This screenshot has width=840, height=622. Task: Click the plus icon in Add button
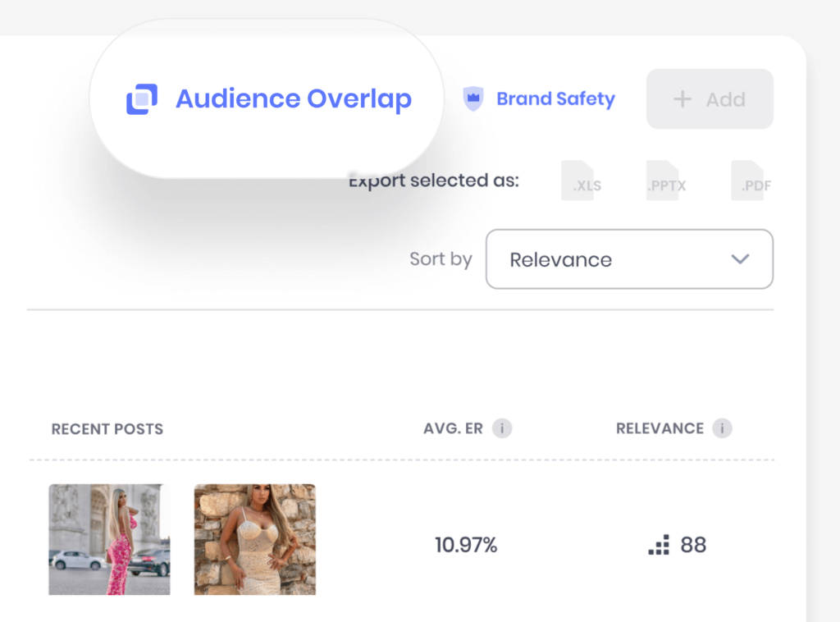click(682, 99)
